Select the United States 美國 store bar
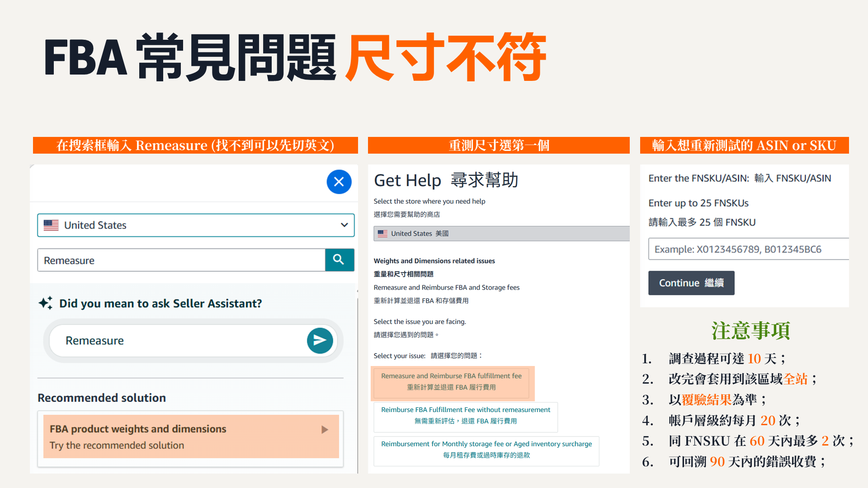The width and height of the screenshot is (868, 488). click(501, 234)
